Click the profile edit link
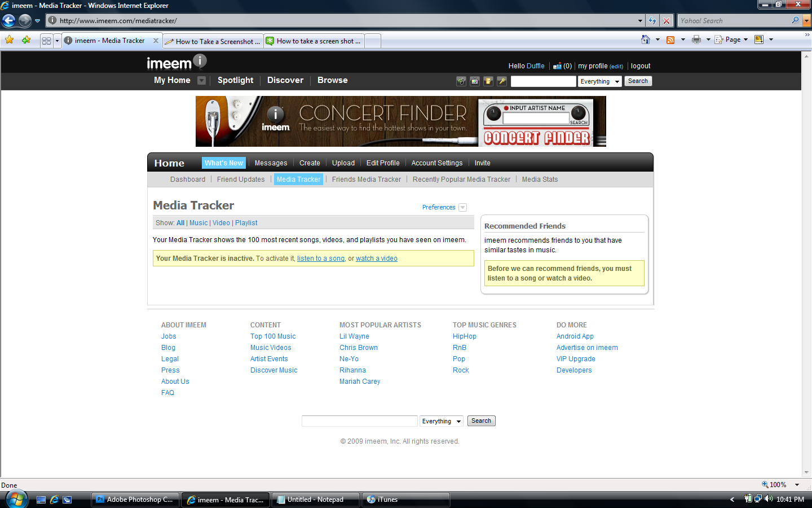Viewport: 812px width, 508px height. pyautogui.click(x=616, y=67)
